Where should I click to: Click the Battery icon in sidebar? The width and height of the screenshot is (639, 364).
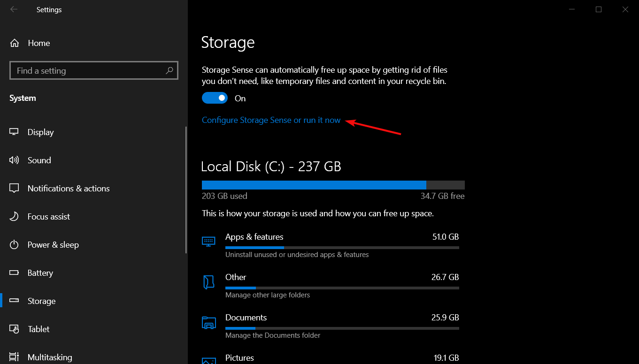[x=15, y=273]
